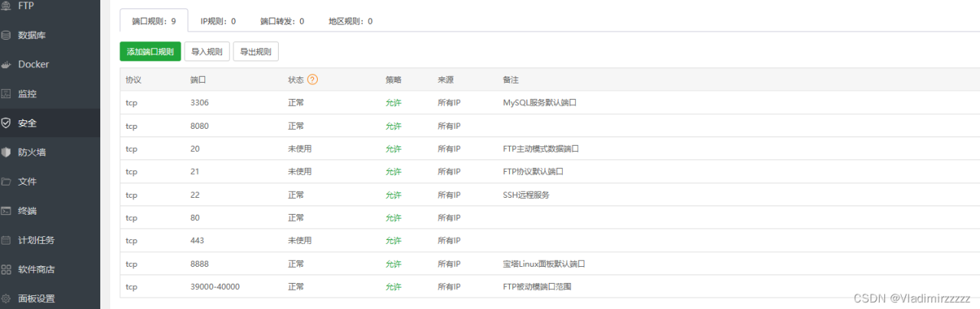
Task: Switch to the 端口转发: 0 tab
Action: point(282,21)
